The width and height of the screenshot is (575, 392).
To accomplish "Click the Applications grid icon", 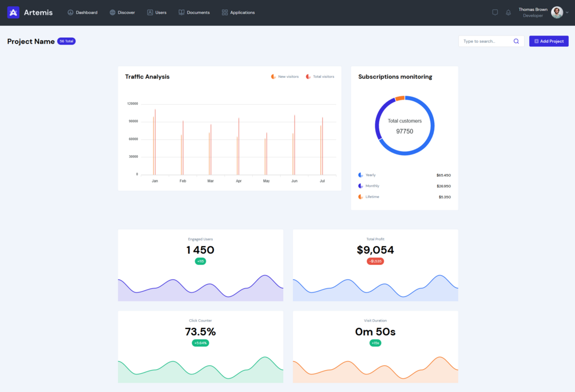I will 225,13.
